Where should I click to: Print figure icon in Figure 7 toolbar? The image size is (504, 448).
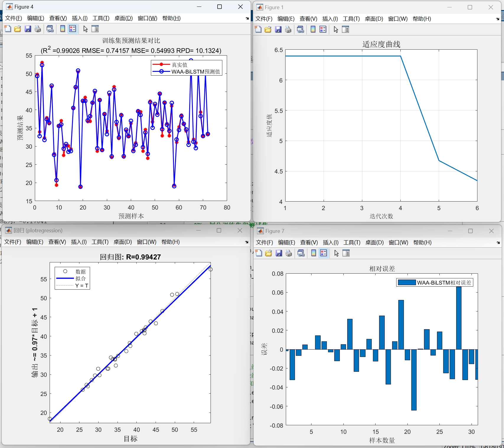pos(289,253)
